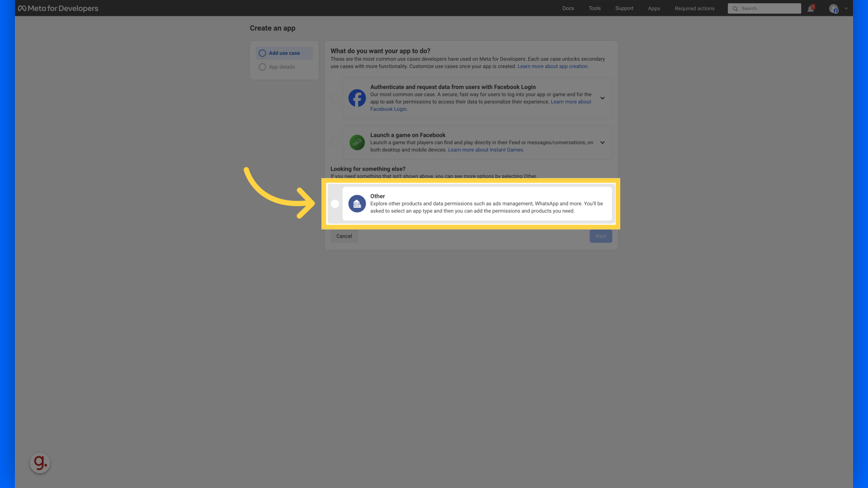Select the Launch a game radio button
Screen dimensions: 868x488
tap(335, 142)
